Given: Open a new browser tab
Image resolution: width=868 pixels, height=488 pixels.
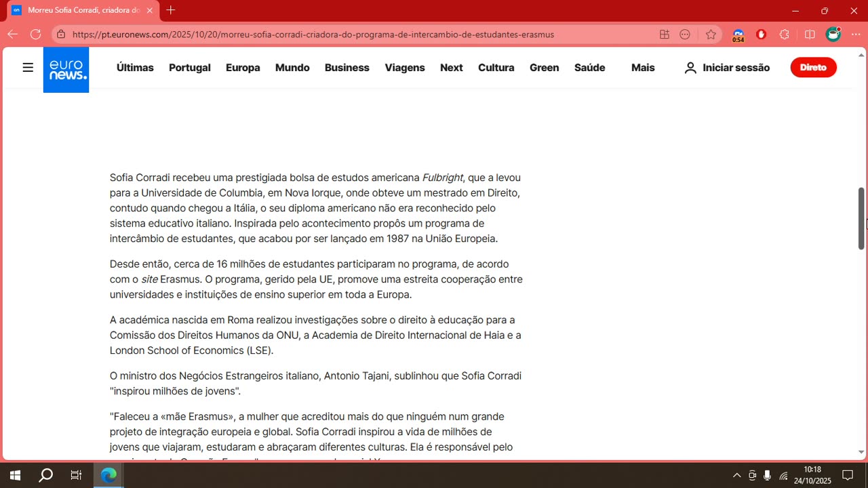Looking at the screenshot, I should [x=171, y=10].
